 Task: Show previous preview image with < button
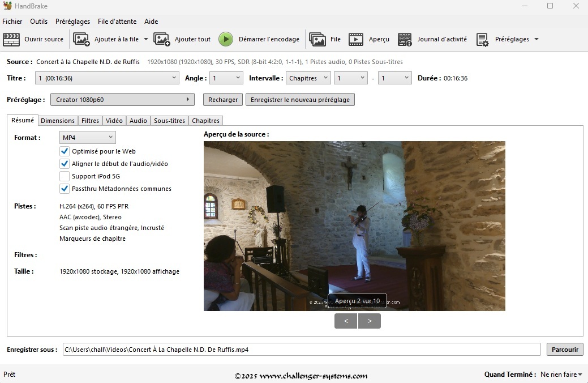coord(346,321)
